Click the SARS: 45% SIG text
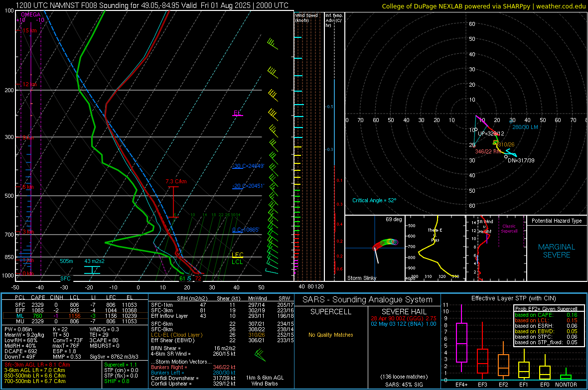 (x=404, y=385)
